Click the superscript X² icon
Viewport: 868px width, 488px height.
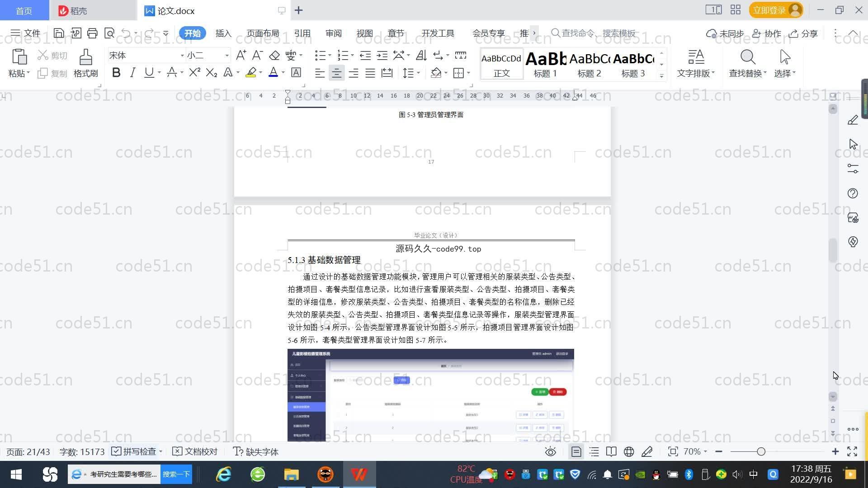click(x=194, y=73)
